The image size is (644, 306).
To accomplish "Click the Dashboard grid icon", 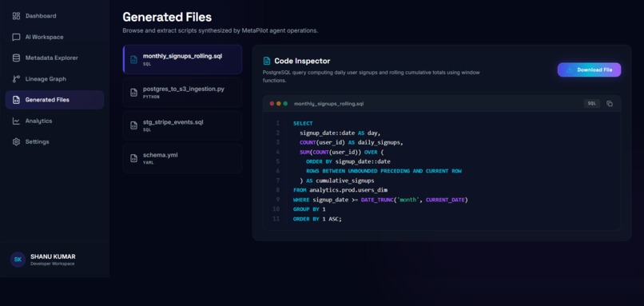I will tap(16, 16).
